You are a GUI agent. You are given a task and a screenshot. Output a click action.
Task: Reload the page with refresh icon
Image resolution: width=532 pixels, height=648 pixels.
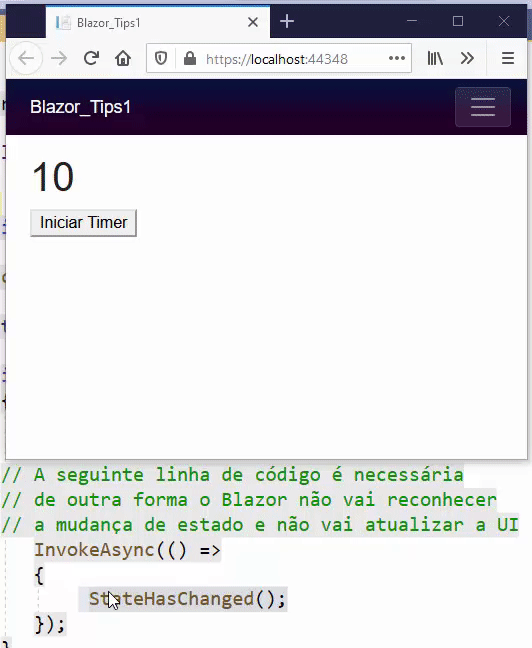click(91, 58)
